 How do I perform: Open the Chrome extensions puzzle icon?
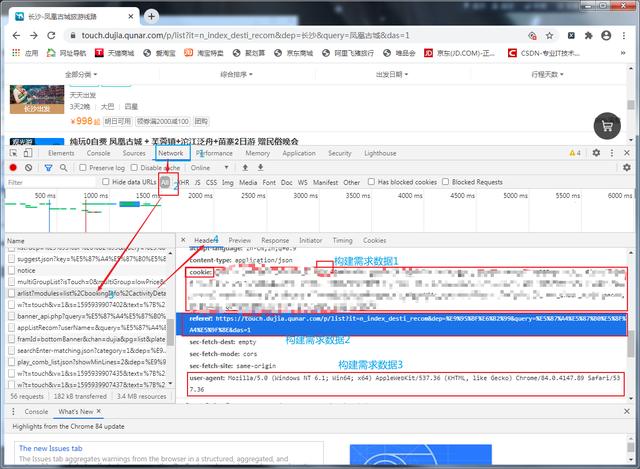[x=588, y=36]
